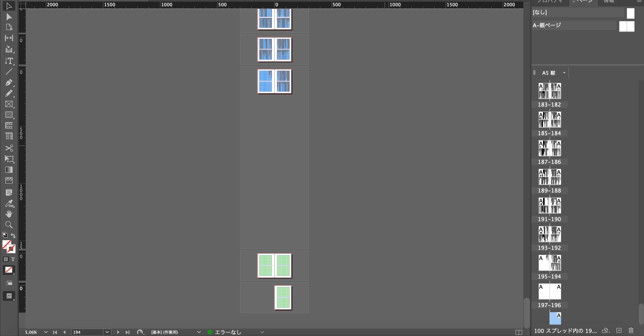Image resolution: width=644 pixels, height=336 pixels.
Task: Open the zoom level dropdown
Action: coord(46,332)
